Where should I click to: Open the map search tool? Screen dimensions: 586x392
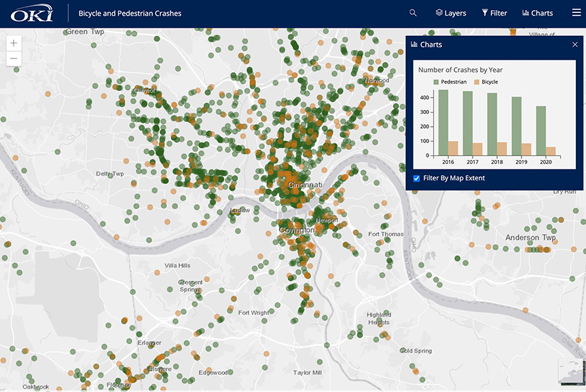pyautogui.click(x=412, y=12)
